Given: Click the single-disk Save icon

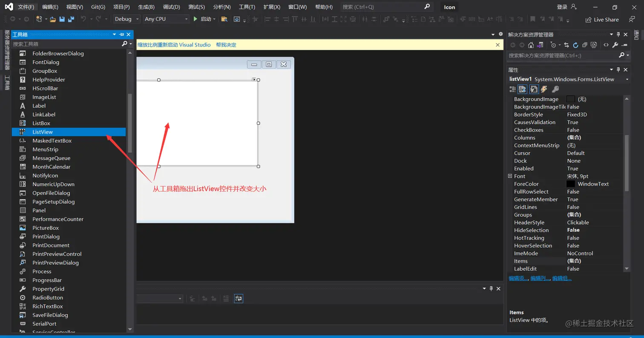Looking at the screenshot, I should (x=62, y=19).
